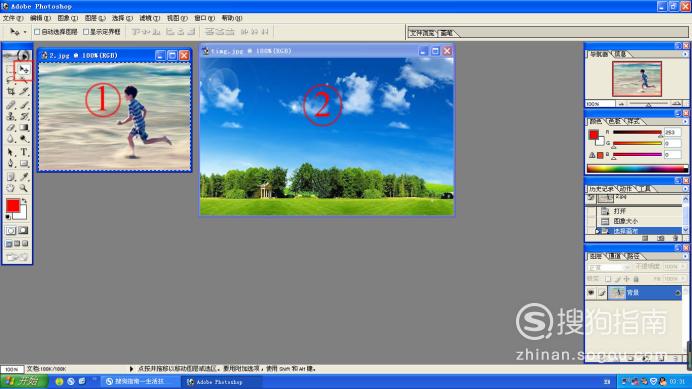The height and width of the screenshot is (389, 692).
Task: Open Color palette flyout menu arrow
Action: (x=685, y=121)
